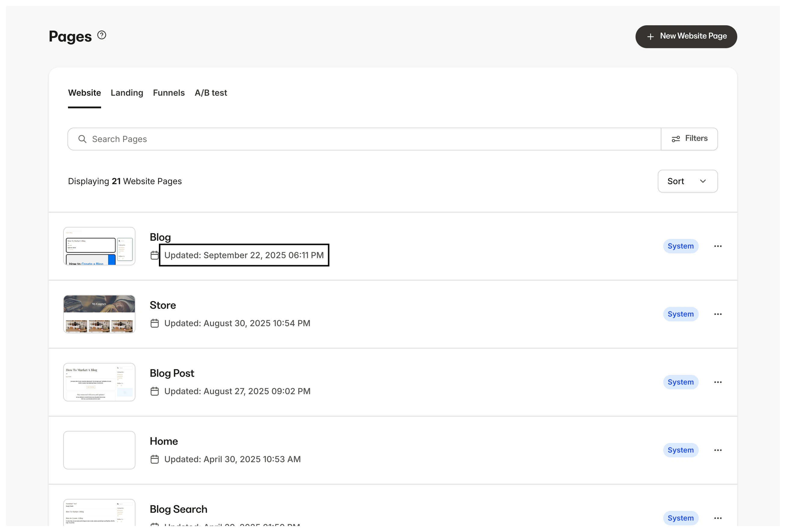Switch to the Landing tab
Screen dimensions: 786x532
click(127, 93)
